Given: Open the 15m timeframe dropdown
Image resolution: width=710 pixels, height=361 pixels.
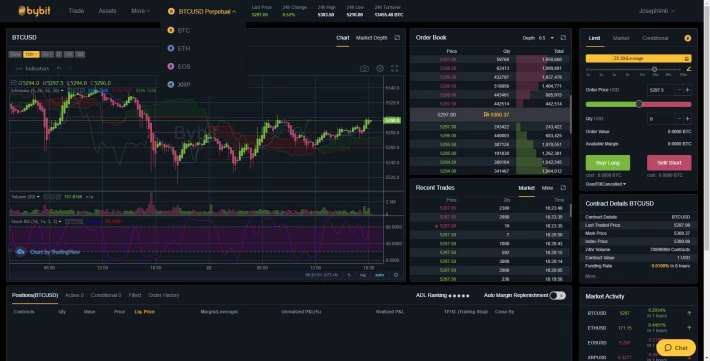Looking at the screenshot, I should click(31, 54).
